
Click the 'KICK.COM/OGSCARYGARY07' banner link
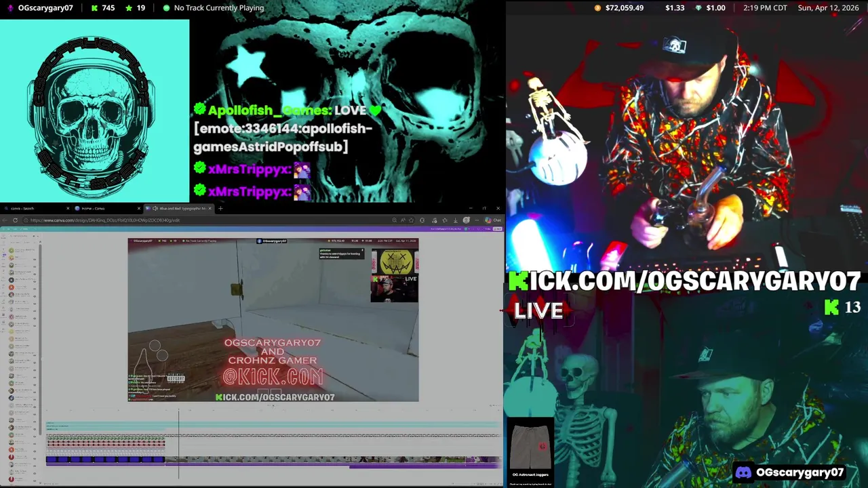coord(684,281)
